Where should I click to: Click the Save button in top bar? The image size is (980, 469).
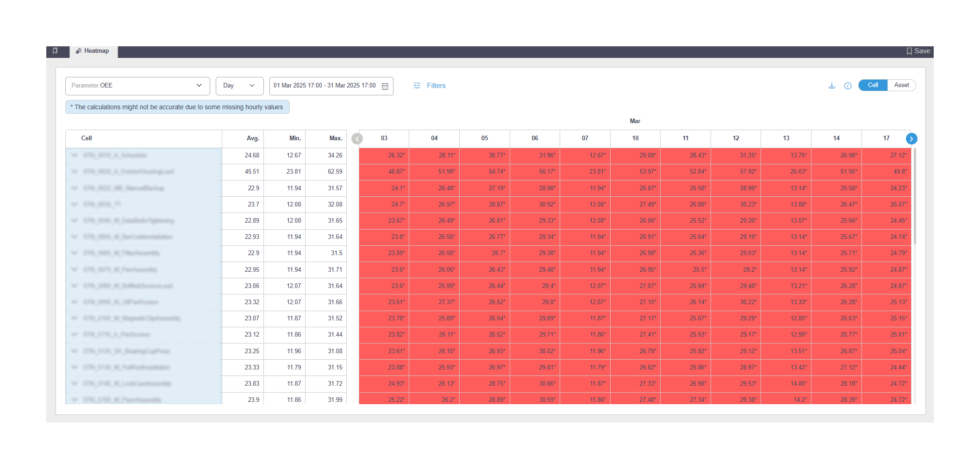coord(918,51)
